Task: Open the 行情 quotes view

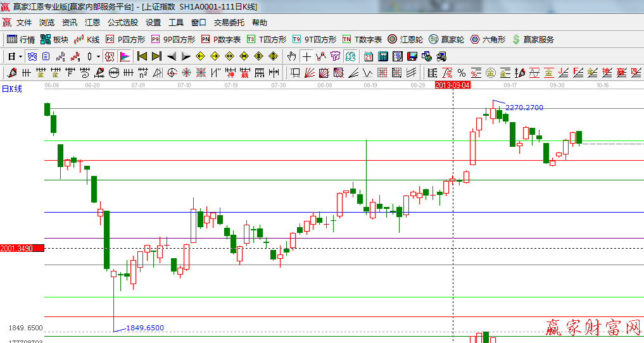Action: [21, 39]
